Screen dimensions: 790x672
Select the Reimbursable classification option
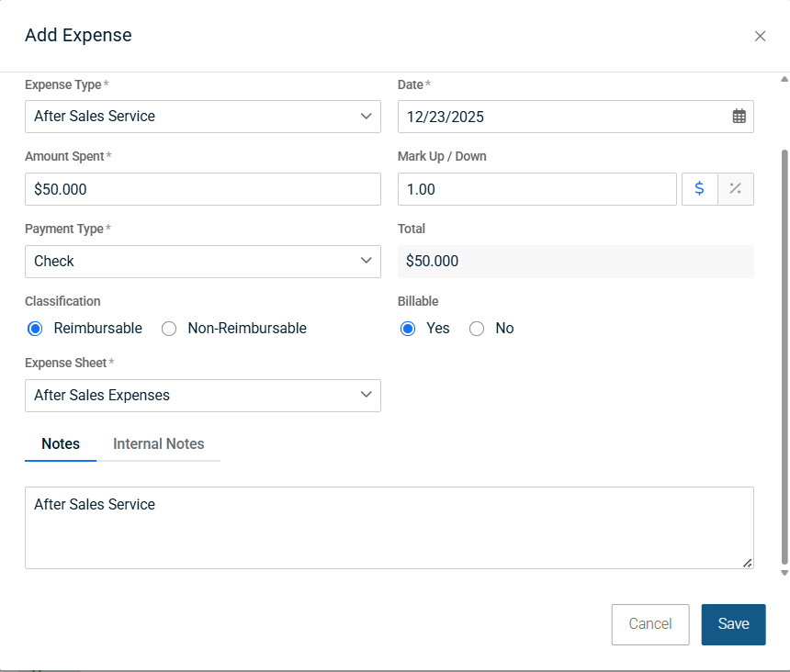pos(36,329)
